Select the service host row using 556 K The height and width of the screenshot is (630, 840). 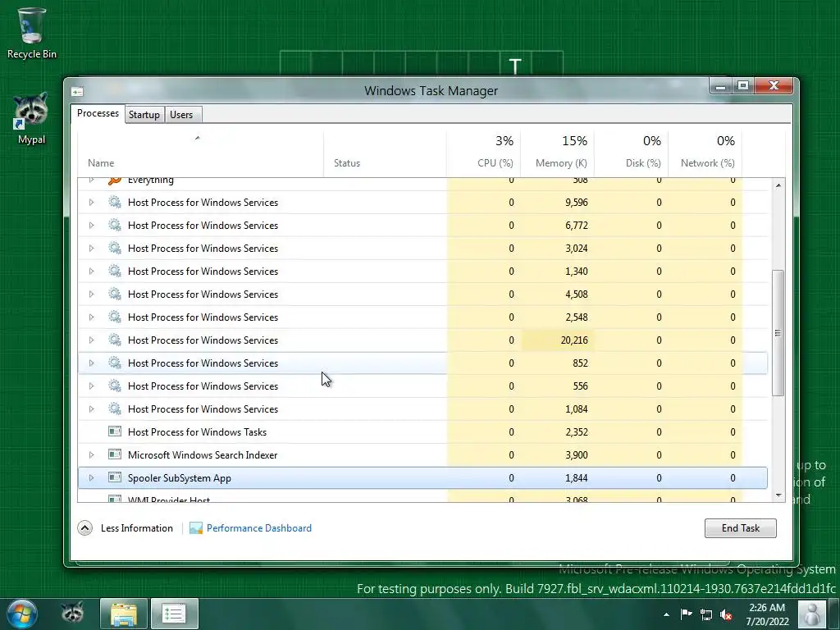[x=422, y=386]
